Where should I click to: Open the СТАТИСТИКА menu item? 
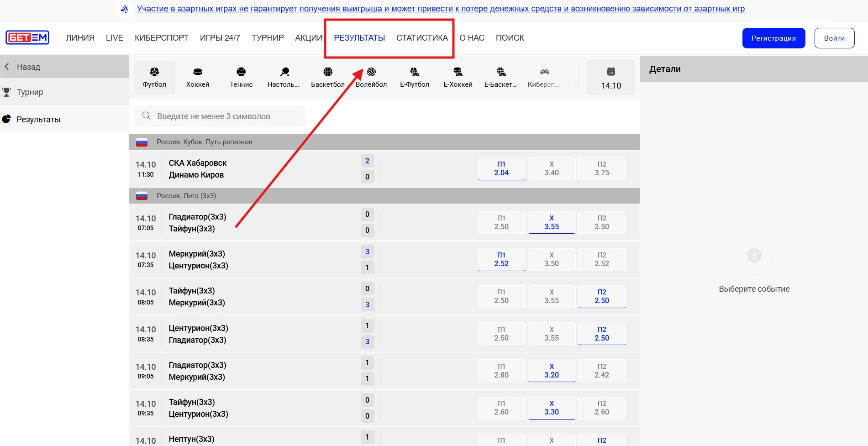click(x=422, y=38)
